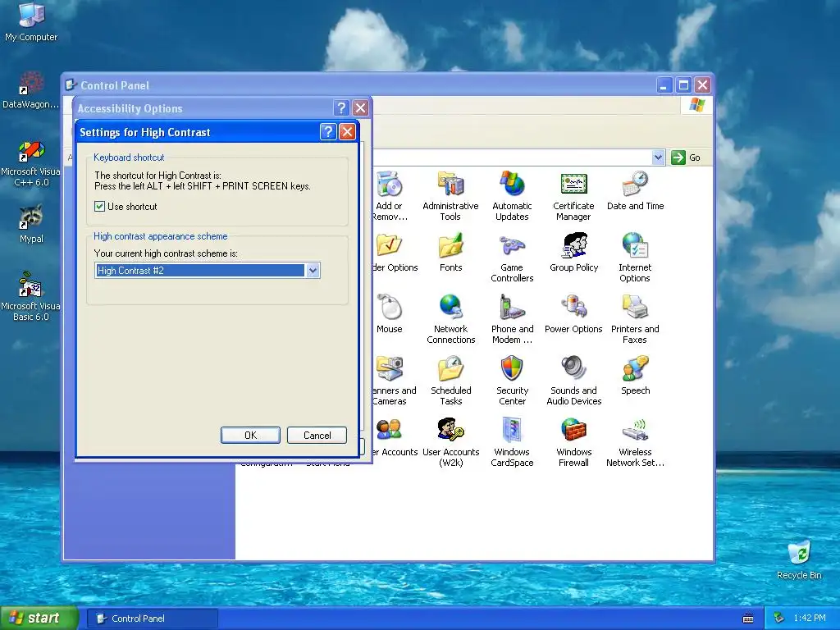The width and height of the screenshot is (840, 630).
Task: Toggle the Use shortcut checkbox
Action: click(99, 206)
